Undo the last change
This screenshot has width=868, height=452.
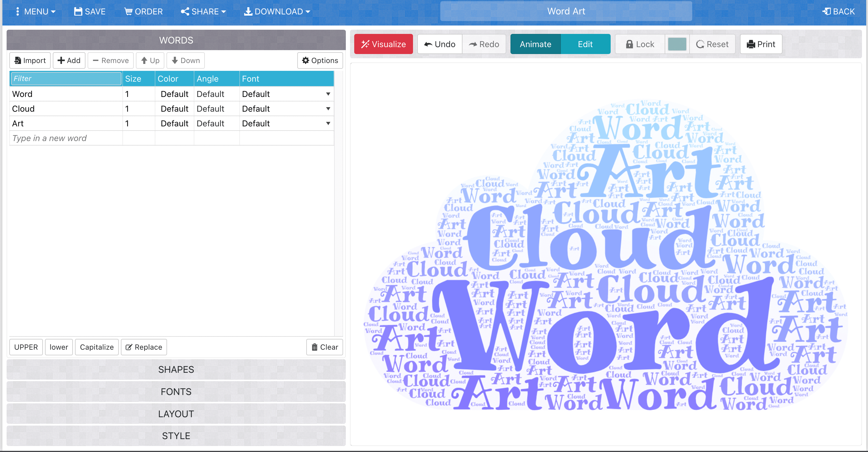click(439, 44)
